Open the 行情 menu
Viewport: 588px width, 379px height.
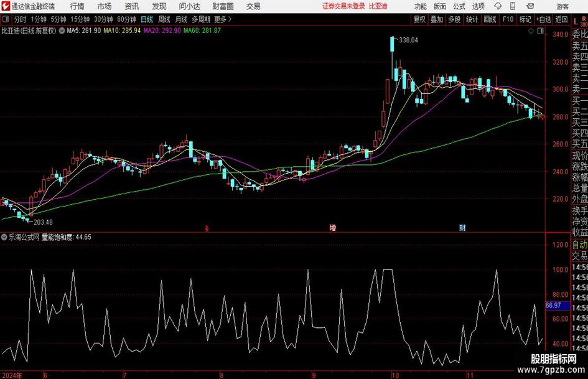point(77,6)
